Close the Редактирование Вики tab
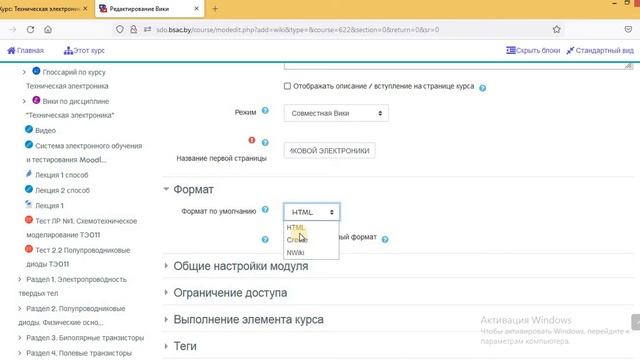Viewport: 640px width, 360px height. (x=196, y=9)
